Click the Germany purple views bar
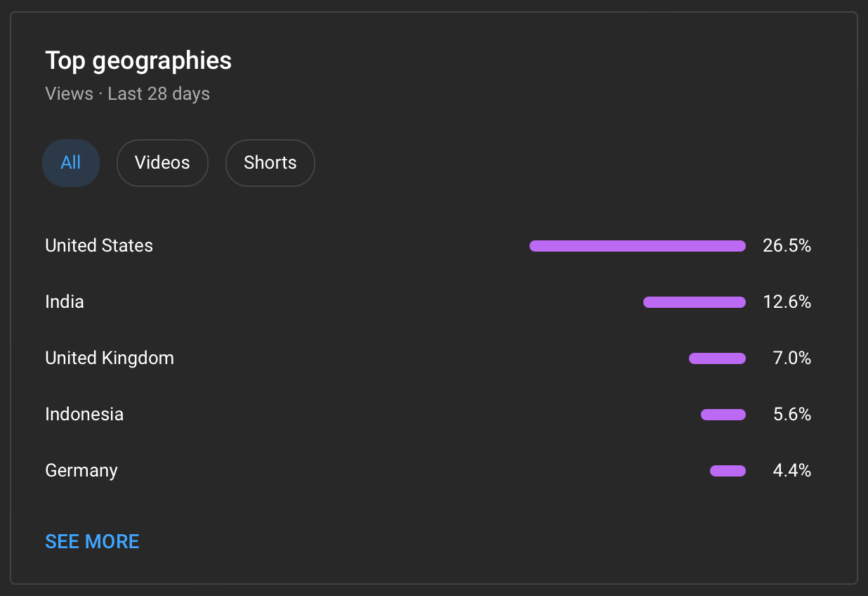The width and height of the screenshot is (868, 596). pos(728,471)
